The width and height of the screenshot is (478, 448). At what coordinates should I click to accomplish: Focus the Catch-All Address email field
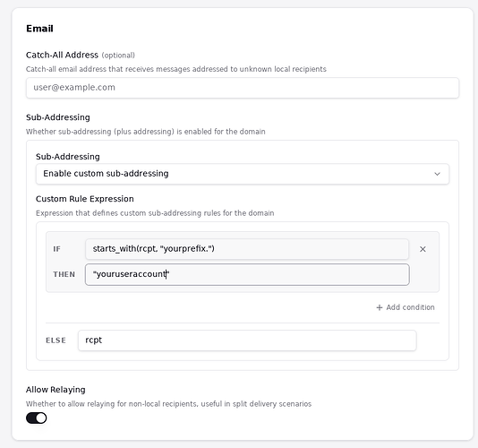pos(243,88)
